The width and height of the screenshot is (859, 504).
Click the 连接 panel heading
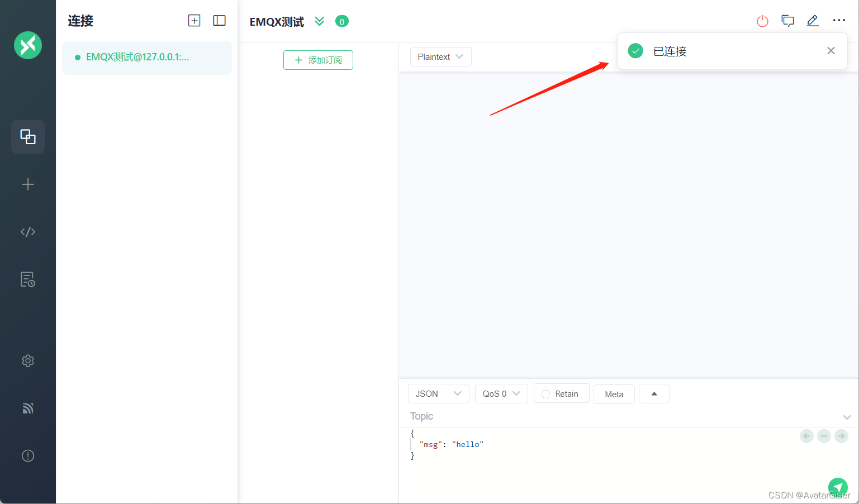pyautogui.click(x=80, y=21)
